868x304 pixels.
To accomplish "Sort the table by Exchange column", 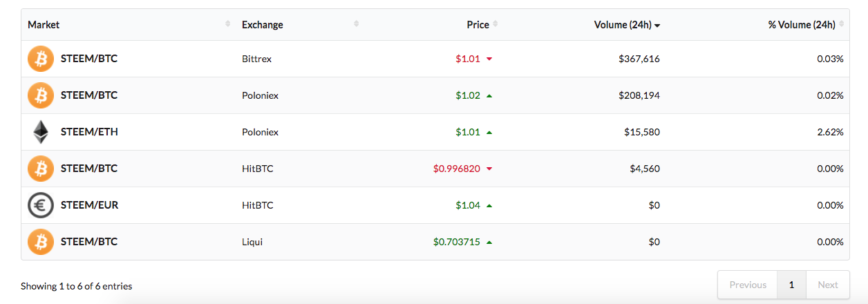I will [x=263, y=25].
